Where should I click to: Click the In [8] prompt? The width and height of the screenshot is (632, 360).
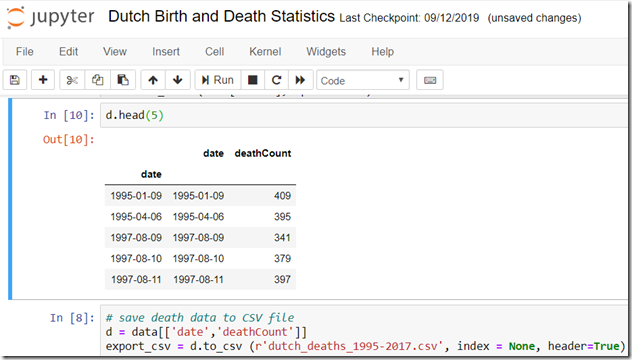point(72,318)
